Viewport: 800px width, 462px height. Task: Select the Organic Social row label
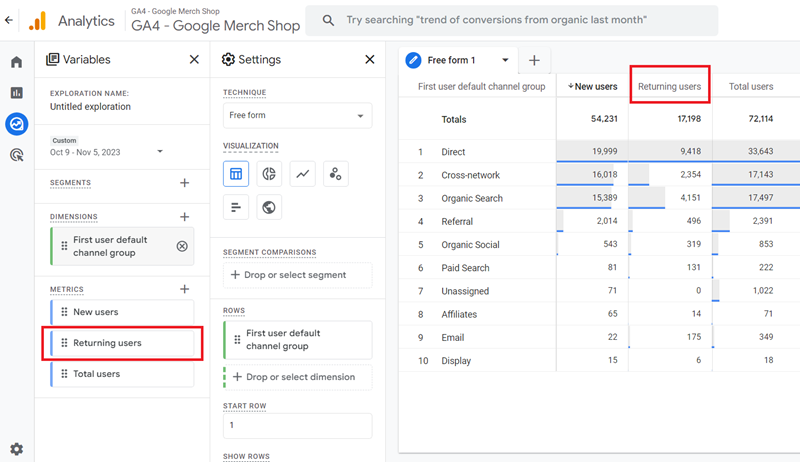click(470, 245)
